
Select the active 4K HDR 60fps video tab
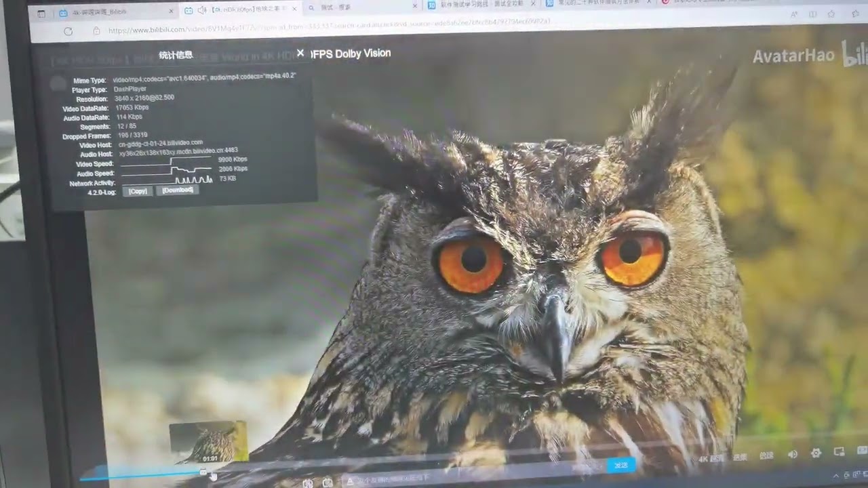click(239, 10)
